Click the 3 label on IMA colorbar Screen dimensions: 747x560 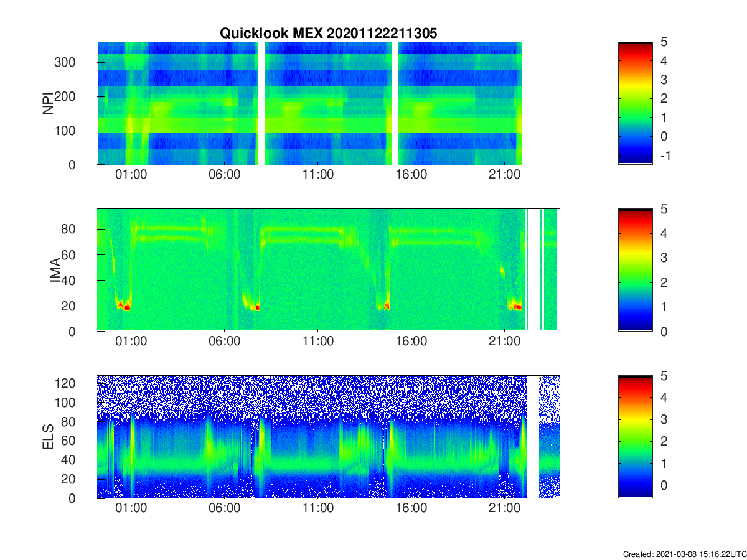pos(664,258)
